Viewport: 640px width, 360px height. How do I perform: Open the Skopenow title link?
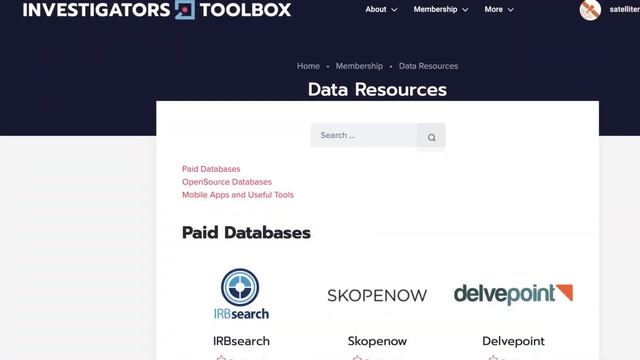[377, 341]
